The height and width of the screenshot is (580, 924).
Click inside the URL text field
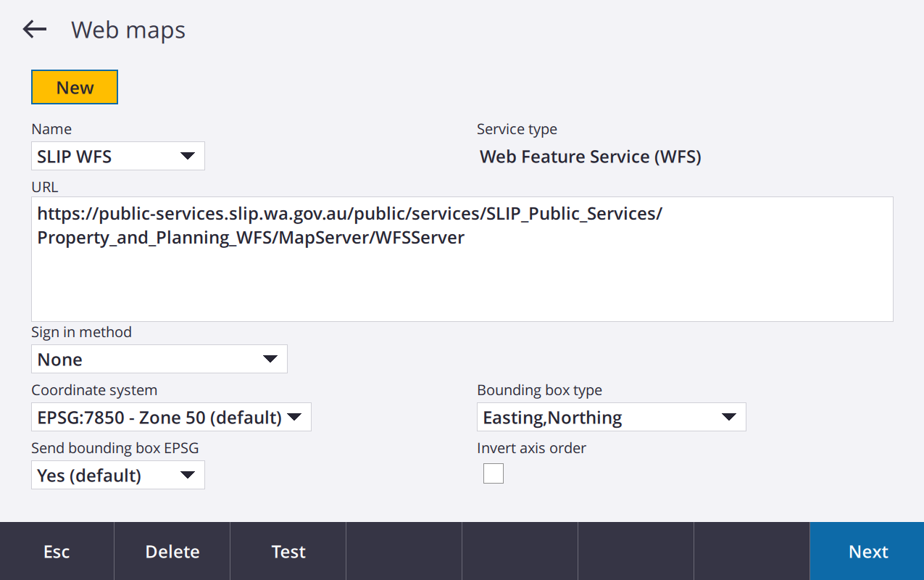(x=462, y=259)
